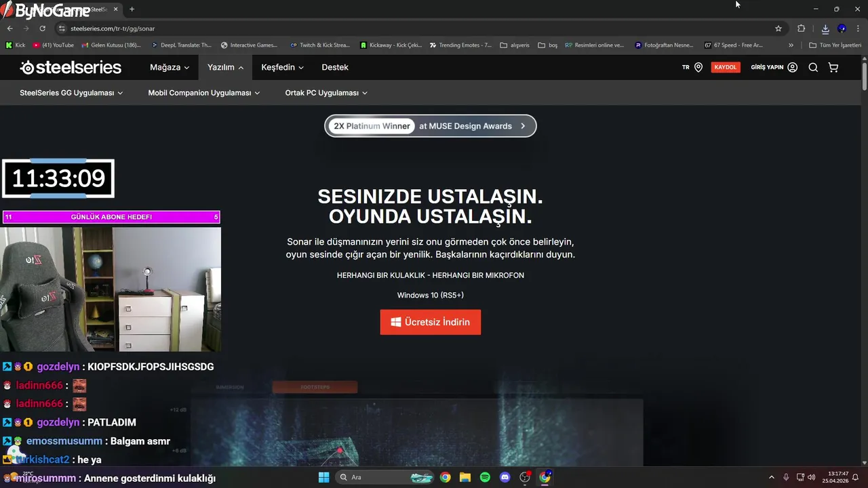Click the taskbar volume speaker icon

pos(812,477)
